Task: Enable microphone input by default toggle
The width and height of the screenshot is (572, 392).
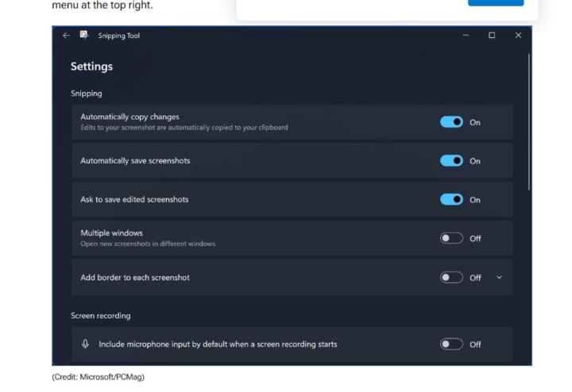Action: tap(451, 344)
